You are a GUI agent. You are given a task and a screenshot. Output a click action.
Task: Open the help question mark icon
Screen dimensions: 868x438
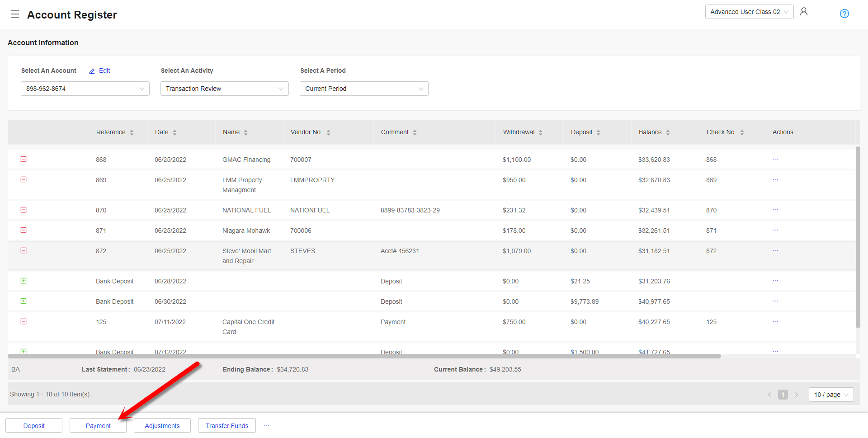point(844,14)
